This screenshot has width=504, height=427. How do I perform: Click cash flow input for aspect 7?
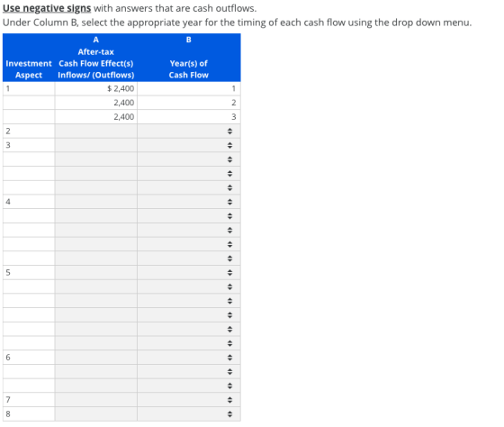(x=96, y=400)
